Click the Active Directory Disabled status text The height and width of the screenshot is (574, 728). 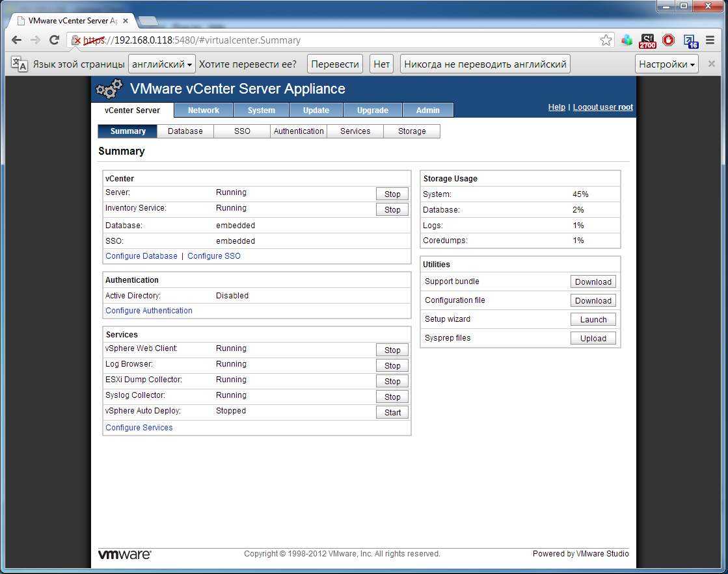pyautogui.click(x=232, y=296)
